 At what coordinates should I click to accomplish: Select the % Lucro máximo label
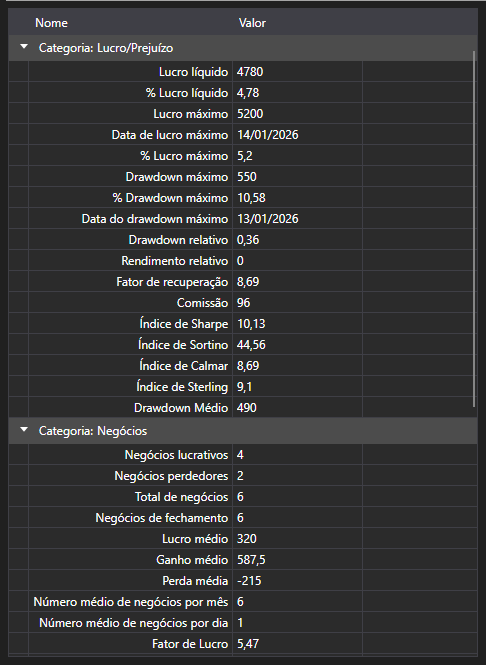coord(184,156)
